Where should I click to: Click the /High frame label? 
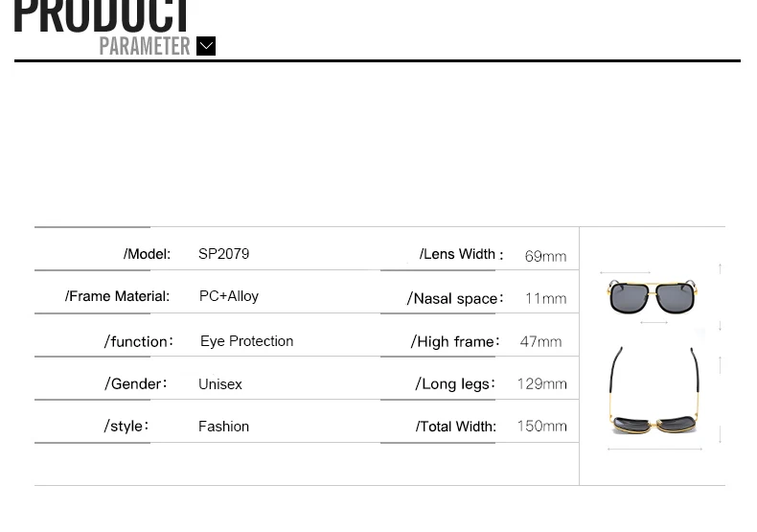coord(455,341)
